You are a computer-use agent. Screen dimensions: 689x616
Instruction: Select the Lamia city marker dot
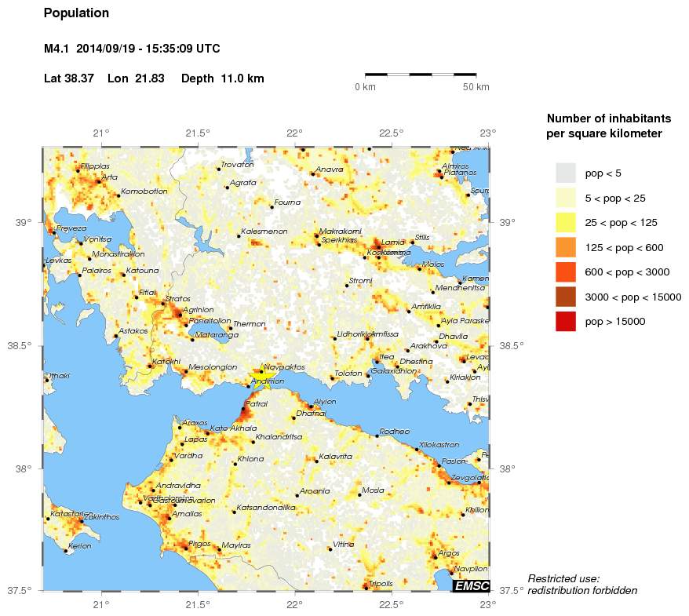[378, 246]
